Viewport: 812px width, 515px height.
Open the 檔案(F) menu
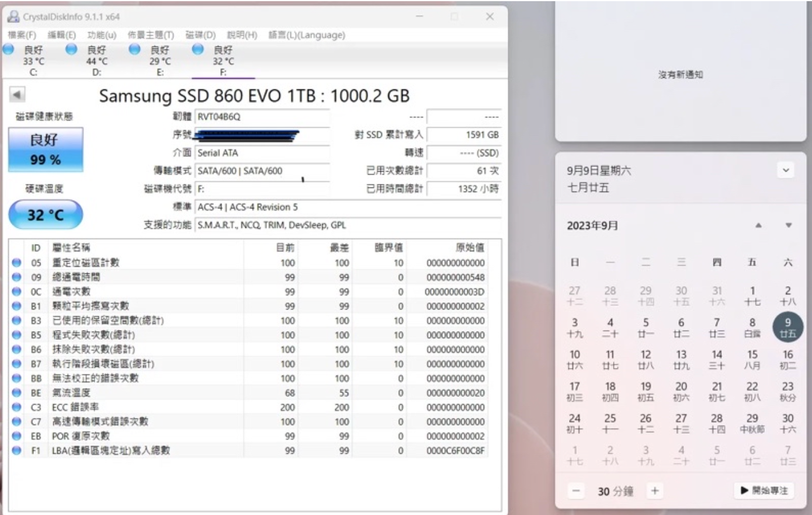pyautogui.click(x=22, y=35)
